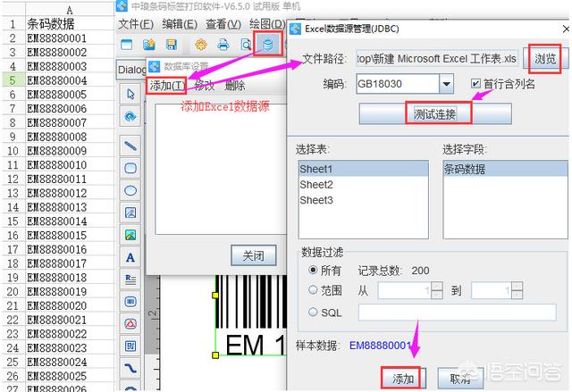The image size is (572, 392).
Task: Open the GB18030 encoding dropdown arrow
Action: [x=446, y=84]
